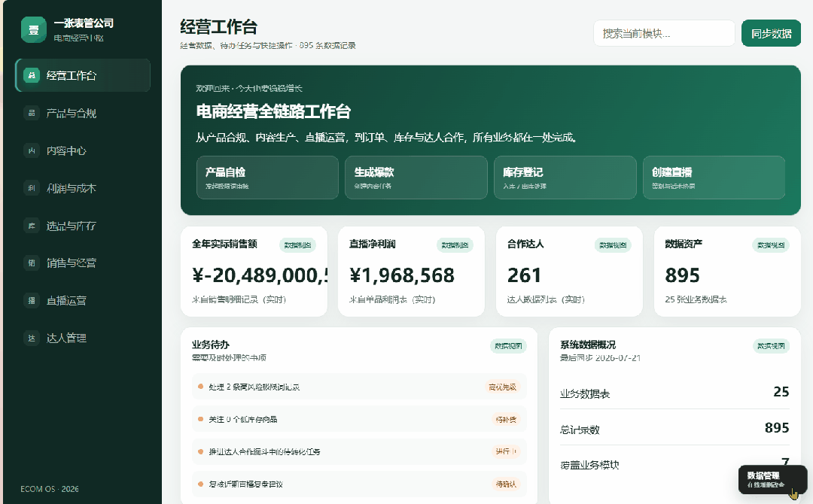Click the 25 张业务数据表 caption

click(696, 299)
